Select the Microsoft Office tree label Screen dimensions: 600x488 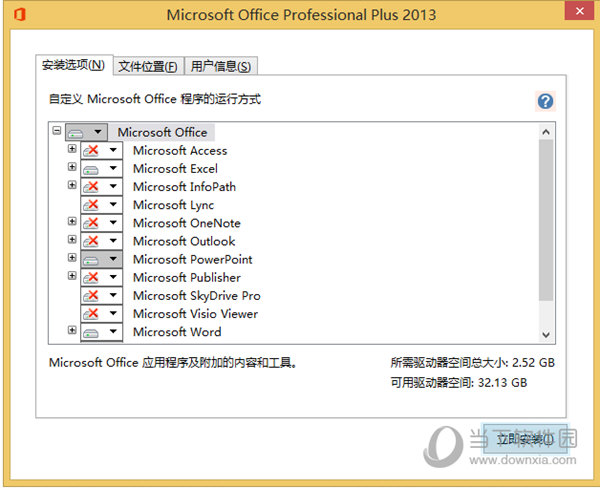pos(162,132)
